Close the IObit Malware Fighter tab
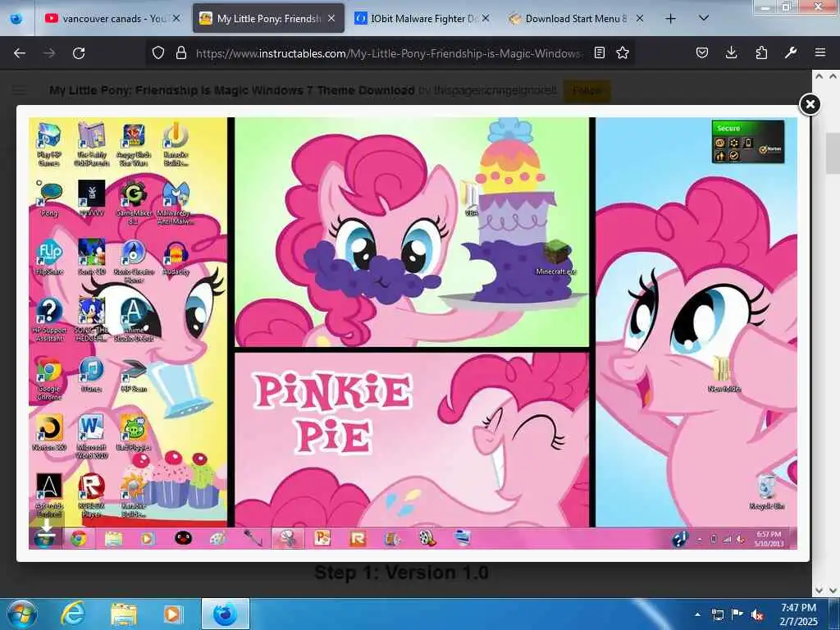The height and width of the screenshot is (630, 840). point(486,18)
